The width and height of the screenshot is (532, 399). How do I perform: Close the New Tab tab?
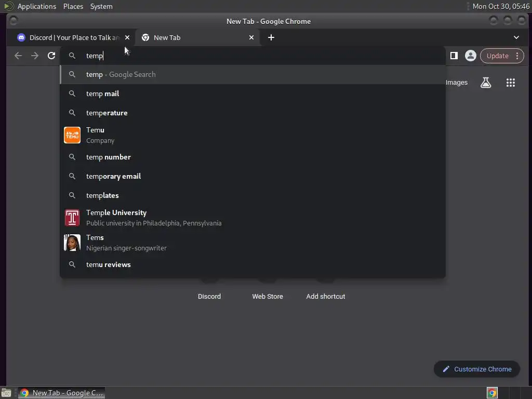pos(251,37)
